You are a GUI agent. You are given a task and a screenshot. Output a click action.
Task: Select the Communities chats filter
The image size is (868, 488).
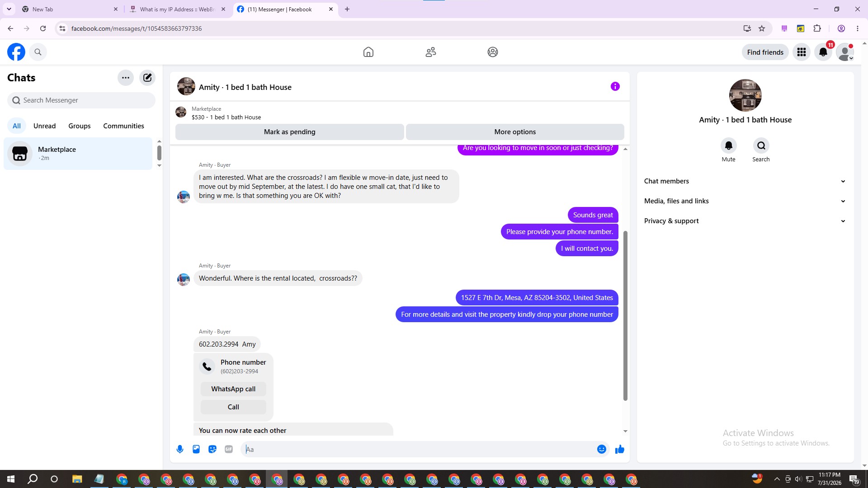click(x=123, y=126)
